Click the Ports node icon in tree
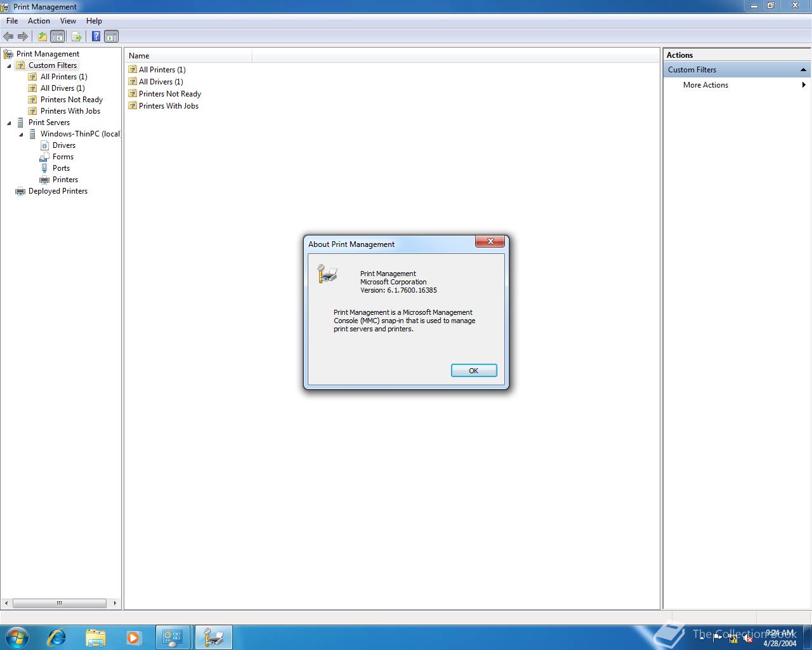This screenshot has height=650, width=812. point(44,168)
